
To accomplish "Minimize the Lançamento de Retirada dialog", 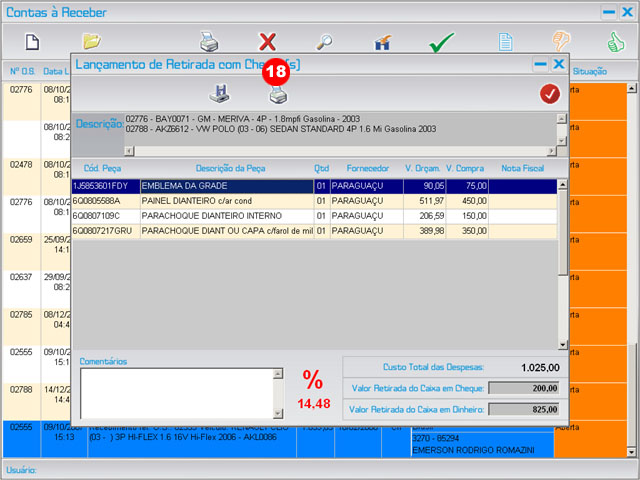I will click(x=540, y=64).
